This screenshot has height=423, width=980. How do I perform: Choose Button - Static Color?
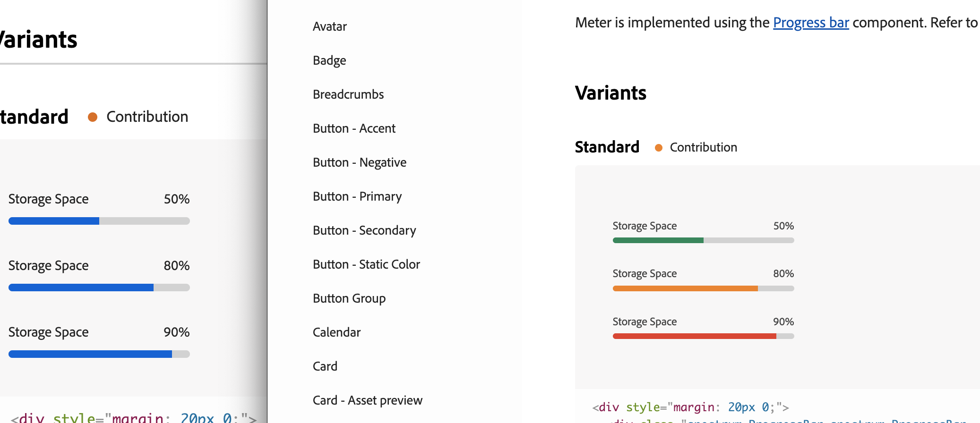tap(366, 264)
